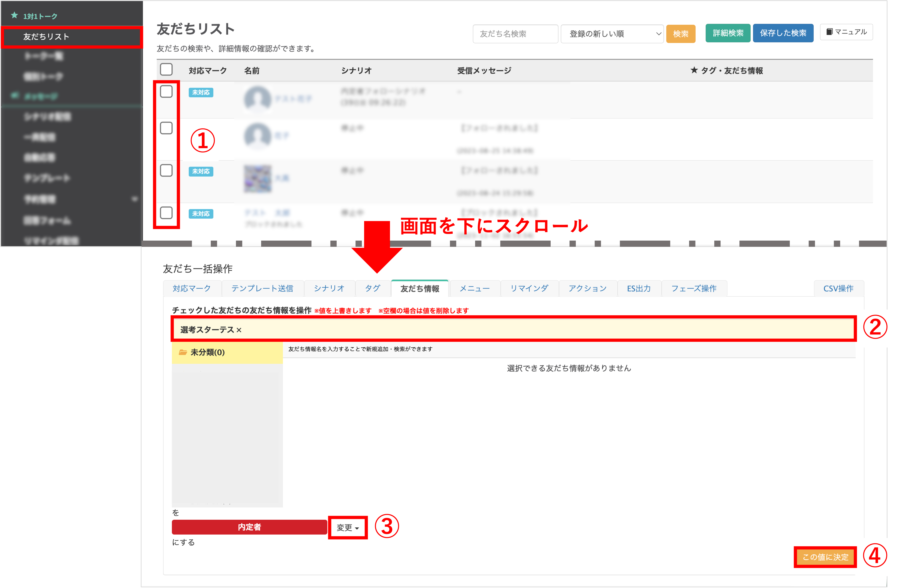Switch to the タグ tab

pyautogui.click(x=372, y=288)
